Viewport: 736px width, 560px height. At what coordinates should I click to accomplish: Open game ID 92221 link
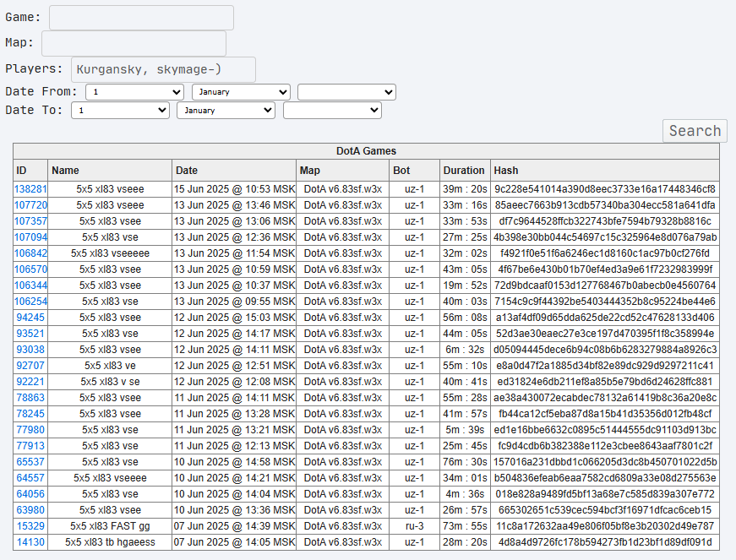click(x=30, y=381)
